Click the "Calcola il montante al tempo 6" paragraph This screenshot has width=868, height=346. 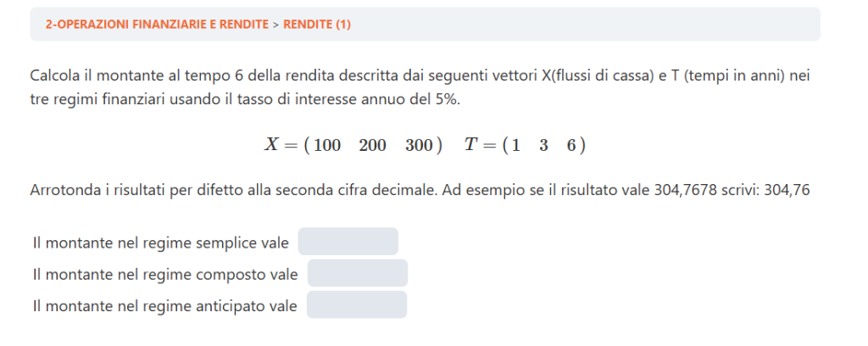click(420, 87)
